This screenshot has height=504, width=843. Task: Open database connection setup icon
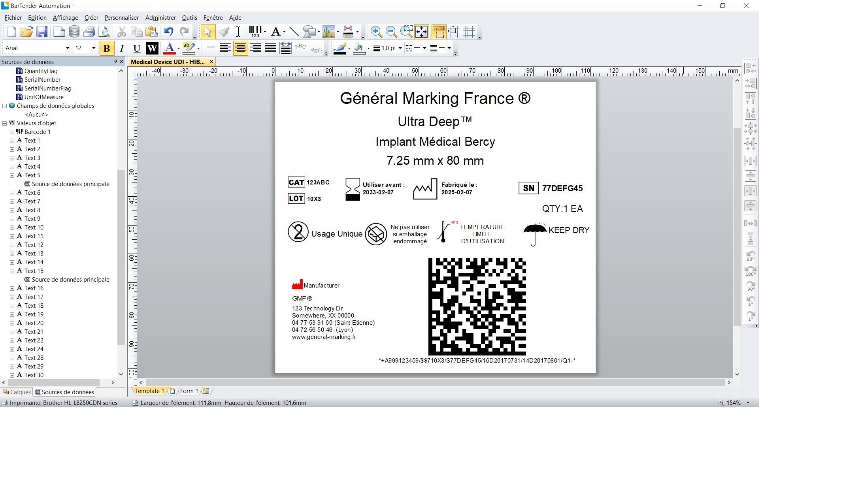tap(74, 32)
